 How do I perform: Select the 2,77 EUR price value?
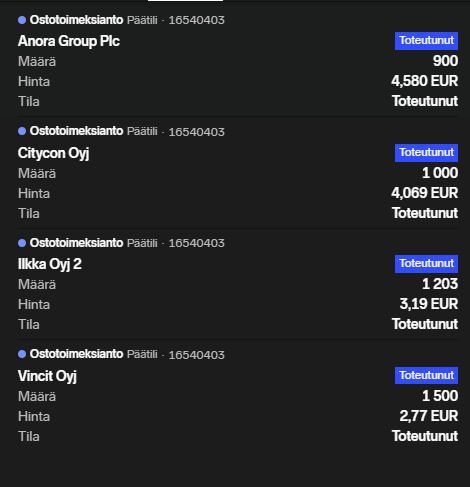click(x=429, y=416)
